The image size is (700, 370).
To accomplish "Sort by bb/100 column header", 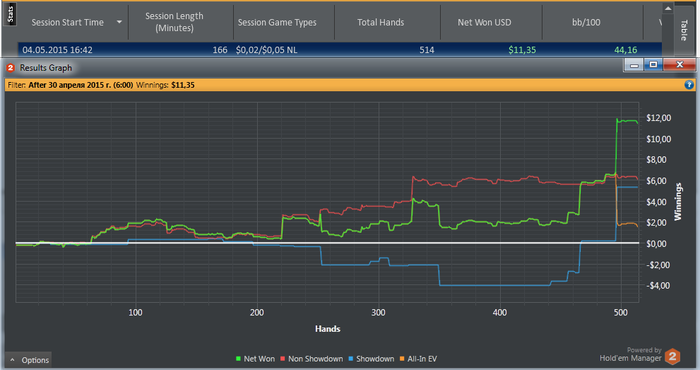I will click(586, 22).
